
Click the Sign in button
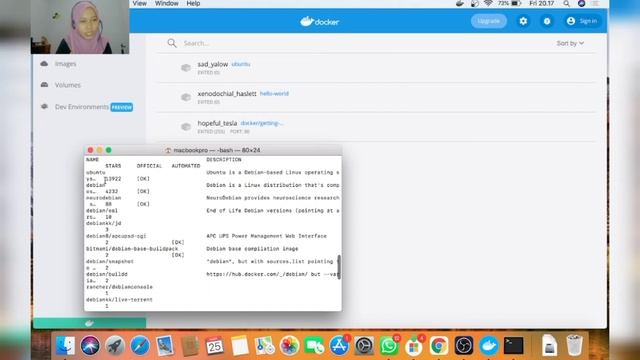[x=582, y=21]
